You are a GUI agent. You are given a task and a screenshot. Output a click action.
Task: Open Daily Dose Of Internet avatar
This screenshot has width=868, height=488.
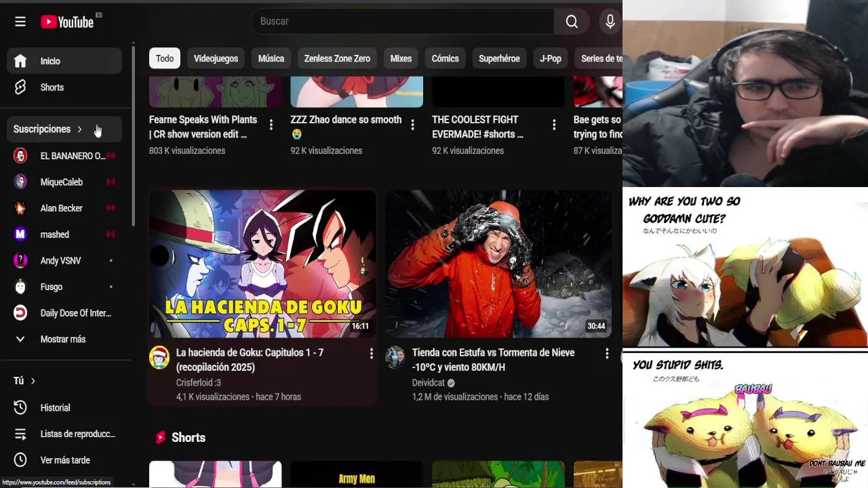point(20,313)
